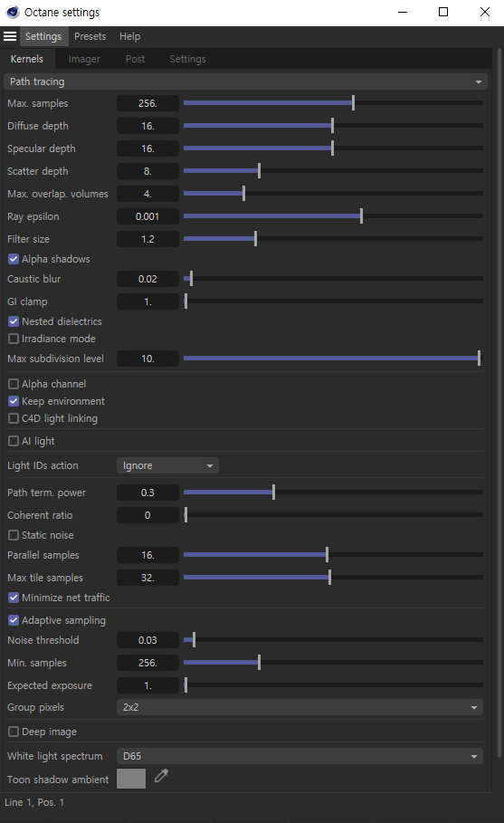This screenshot has width=504, height=823.
Task: Open the Settings menu
Action: click(x=43, y=36)
